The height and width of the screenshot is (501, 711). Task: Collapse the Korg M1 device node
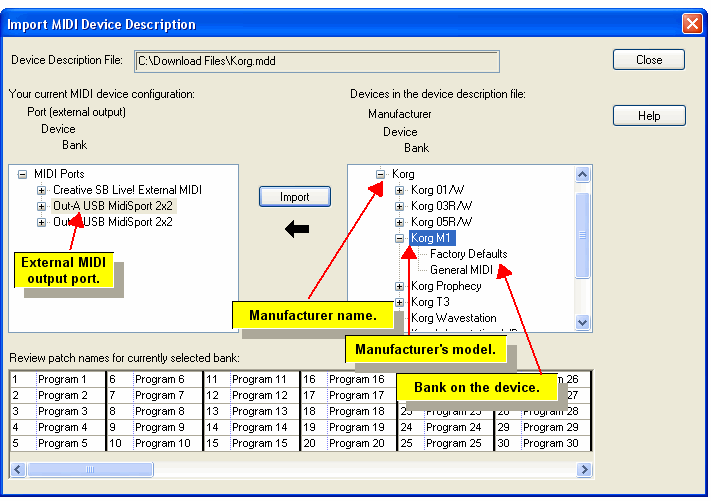click(x=399, y=238)
